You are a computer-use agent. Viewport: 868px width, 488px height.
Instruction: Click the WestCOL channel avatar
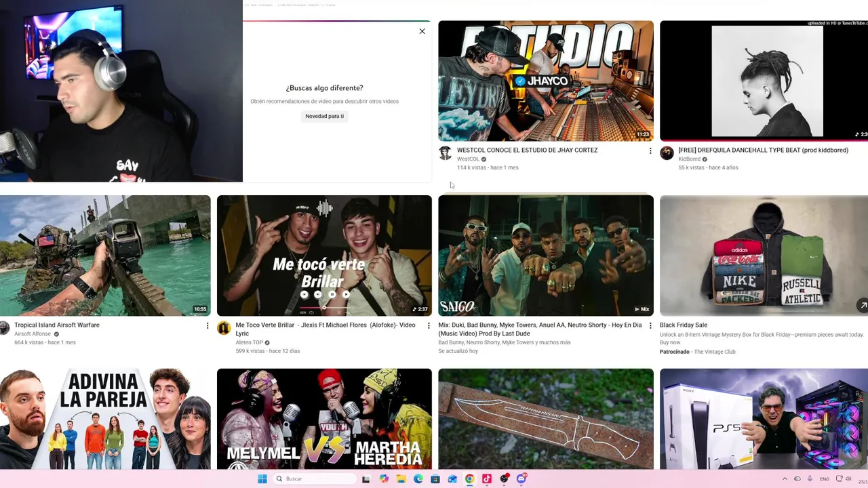[446, 153]
